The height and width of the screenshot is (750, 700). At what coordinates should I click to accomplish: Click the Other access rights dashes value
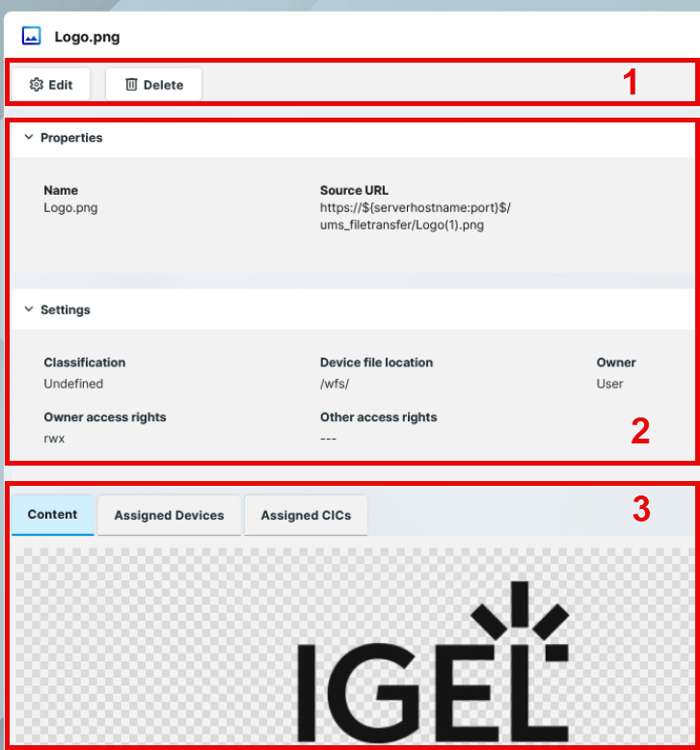(x=329, y=439)
